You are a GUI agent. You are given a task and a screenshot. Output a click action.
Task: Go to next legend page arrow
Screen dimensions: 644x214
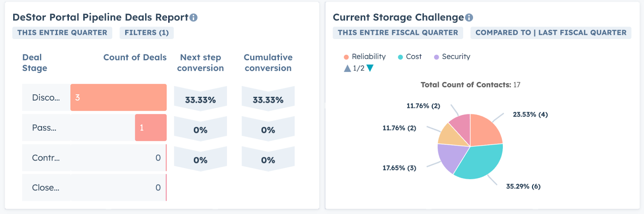[x=370, y=68]
